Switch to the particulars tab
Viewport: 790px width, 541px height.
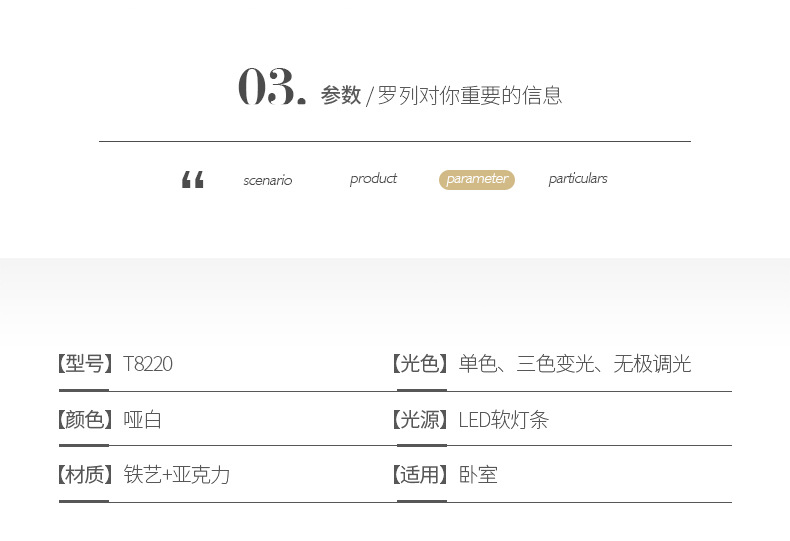click(578, 179)
